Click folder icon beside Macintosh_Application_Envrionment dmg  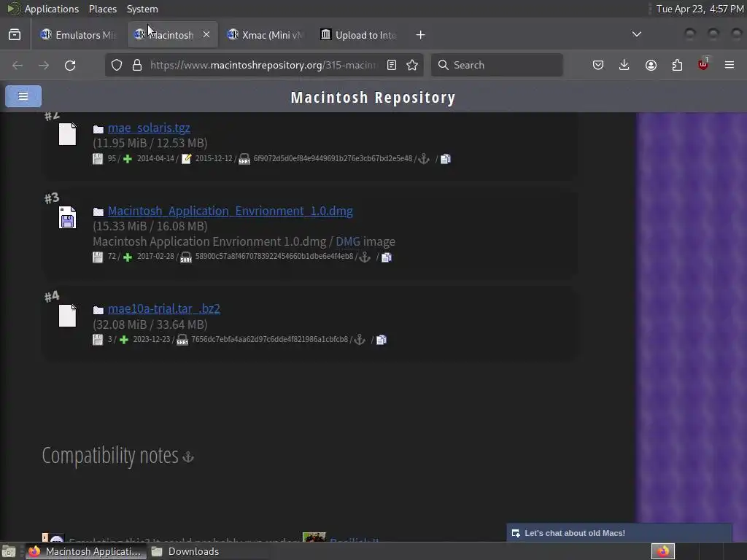pos(98,212)
